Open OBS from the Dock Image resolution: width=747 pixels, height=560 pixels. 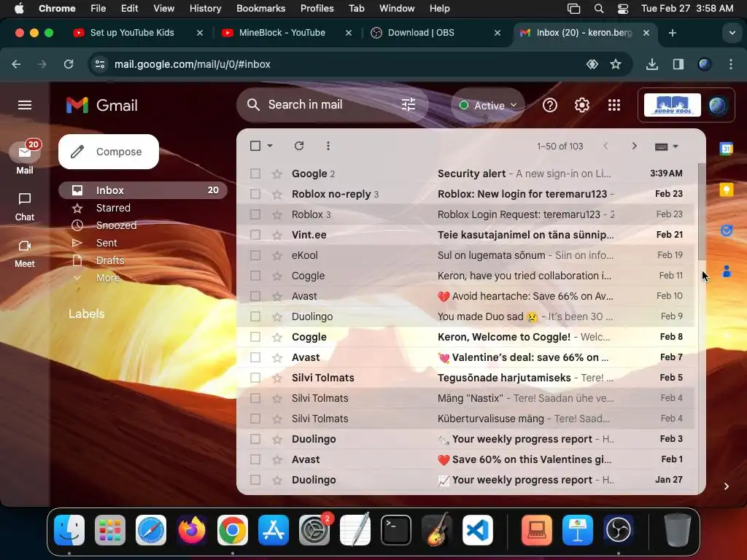pos(619,530)
